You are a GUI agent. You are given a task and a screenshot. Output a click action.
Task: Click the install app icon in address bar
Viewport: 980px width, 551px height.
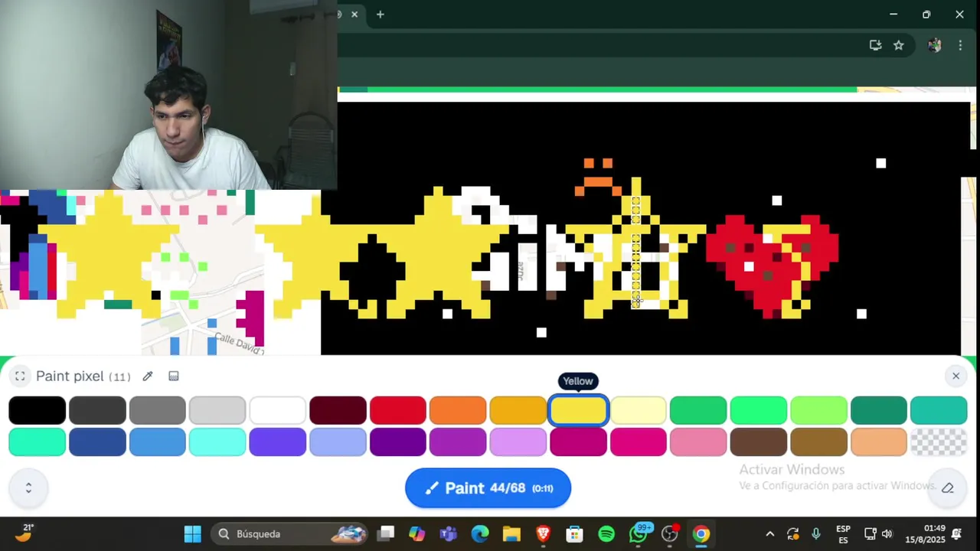pos(875,45)
